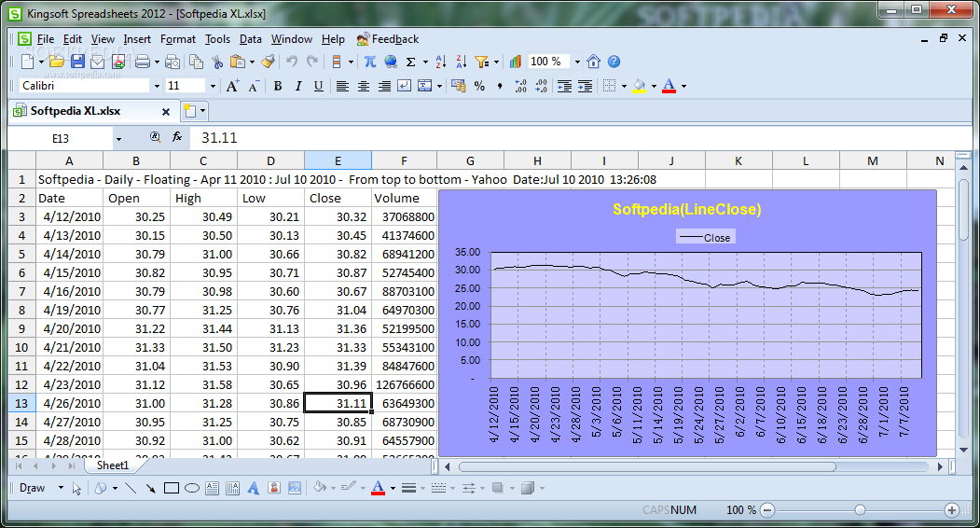Viewport: 980px width, 528px height.
Task: Insert a text box from Draw toolbar
Action: click(212, 488)
